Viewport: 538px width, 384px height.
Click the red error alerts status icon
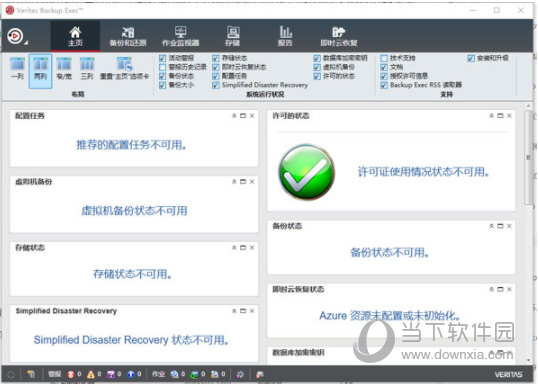point(71,374)
